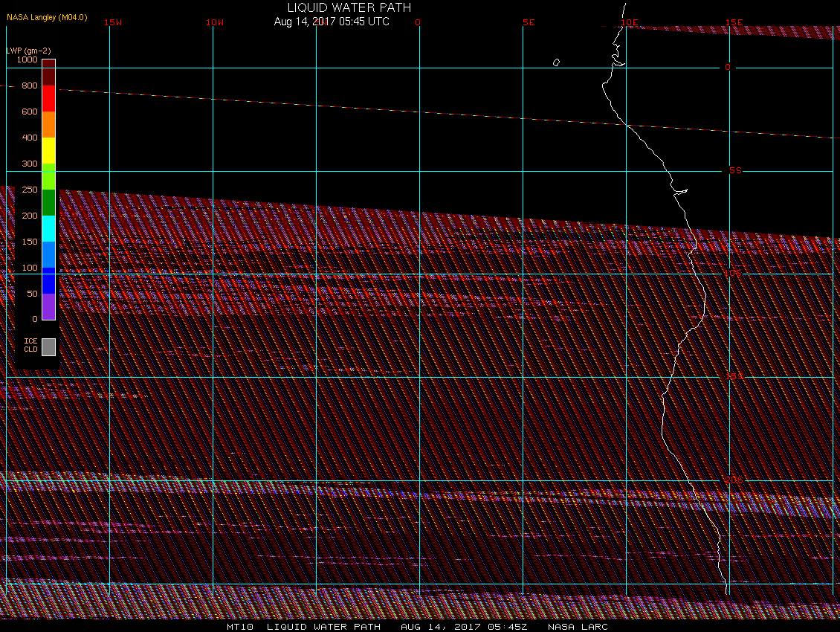Viewport: 840px width, 632px height.
Task: Click the gray ICE CLD legend swatch
Action: [x=49, y=346]
